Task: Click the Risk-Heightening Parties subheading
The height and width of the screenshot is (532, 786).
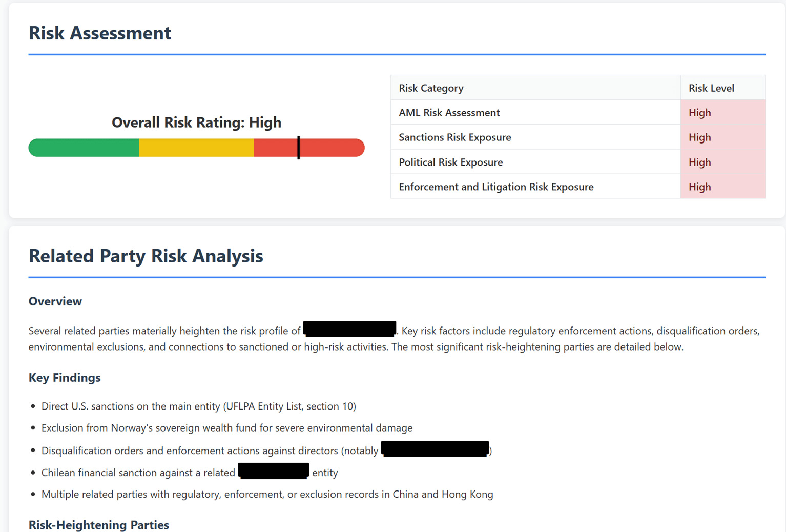Action: pyautogui.click(x=98, y=525)
